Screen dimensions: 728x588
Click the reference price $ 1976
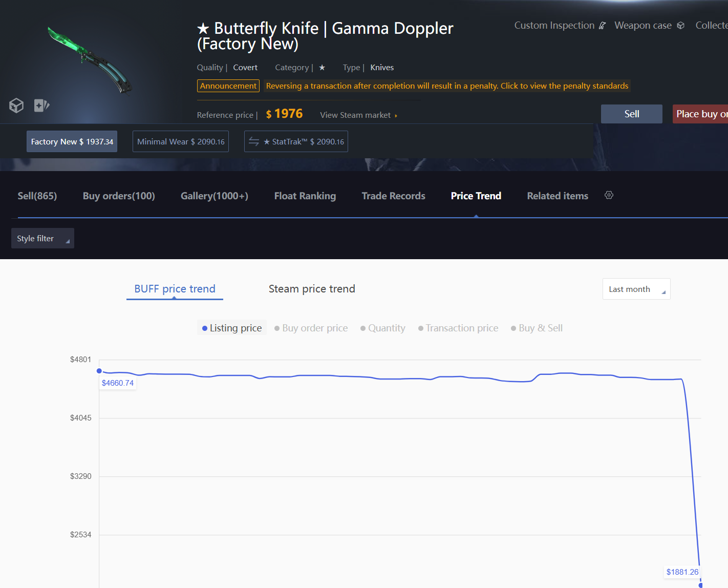(x=284, y=114)
